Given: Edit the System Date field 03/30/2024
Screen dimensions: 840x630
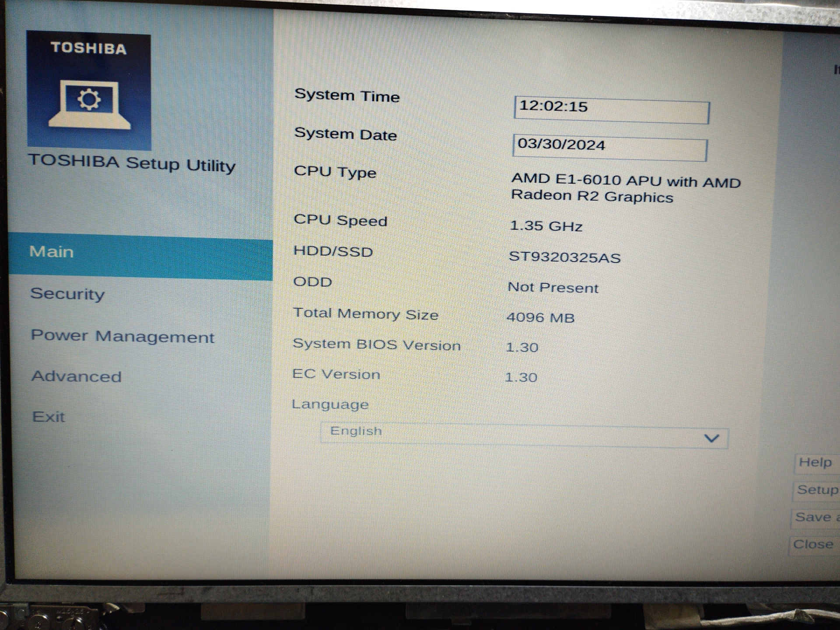Looking at the screenshot, I should 610,147.
